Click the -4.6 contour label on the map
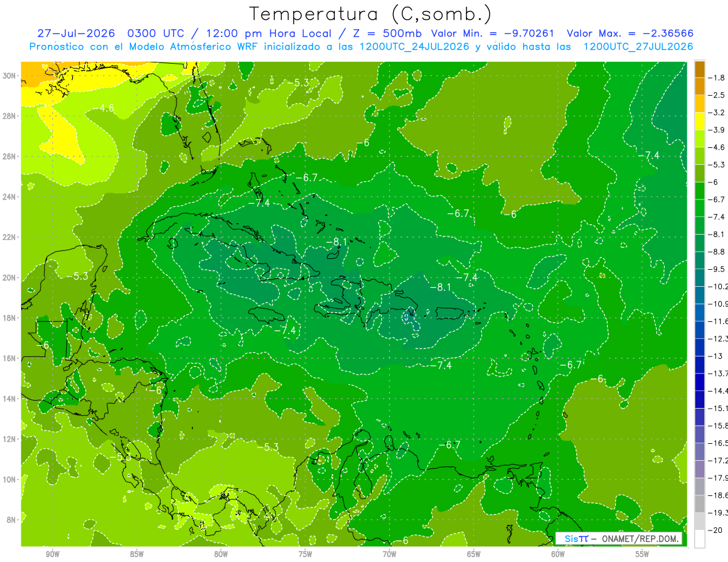This screenshot has width=728, height=562. (103, 108)
